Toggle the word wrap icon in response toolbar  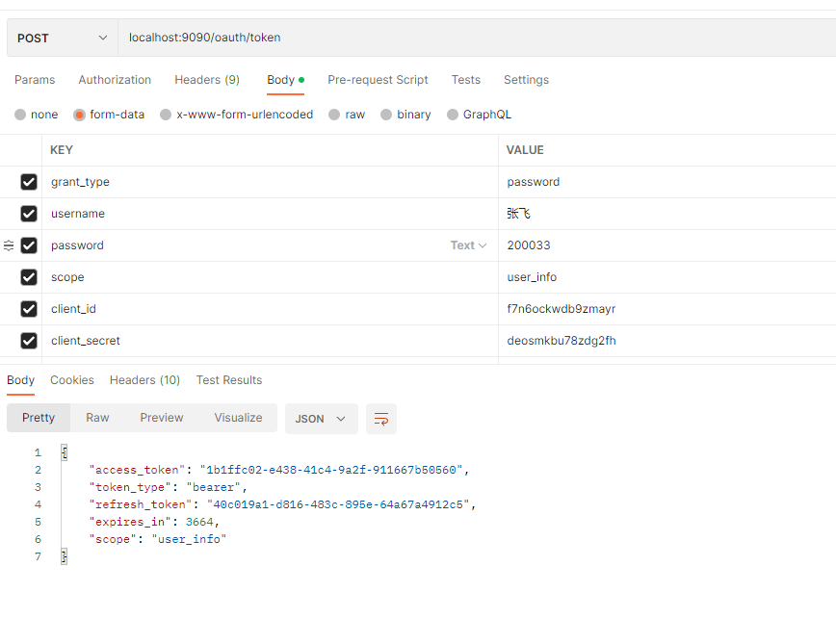coord(380,419)
